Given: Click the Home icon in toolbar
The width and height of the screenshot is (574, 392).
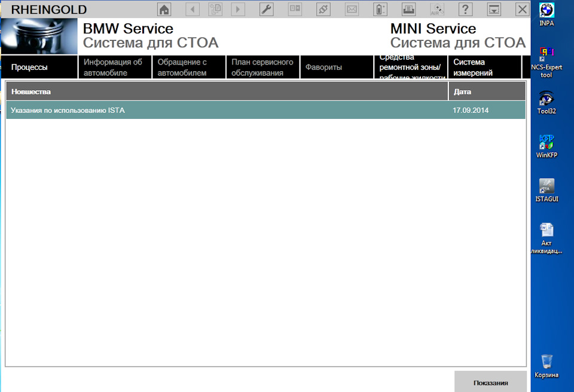Looking at the screenshot, I should (164, 9).
